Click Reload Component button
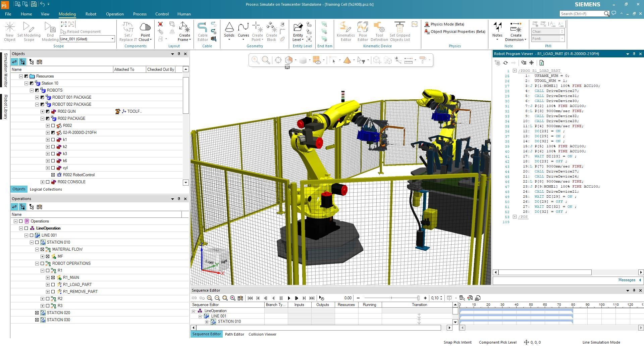 click(80, 32)
